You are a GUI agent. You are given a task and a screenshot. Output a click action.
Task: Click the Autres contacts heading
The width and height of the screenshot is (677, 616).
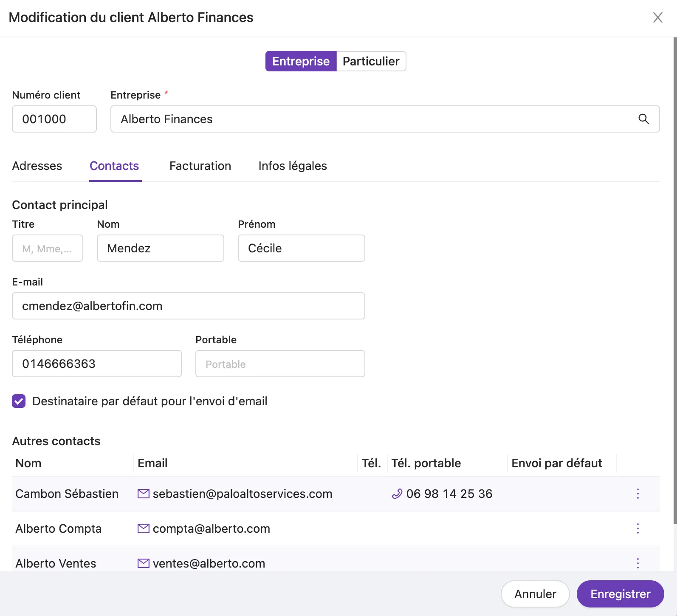[56, 441]
